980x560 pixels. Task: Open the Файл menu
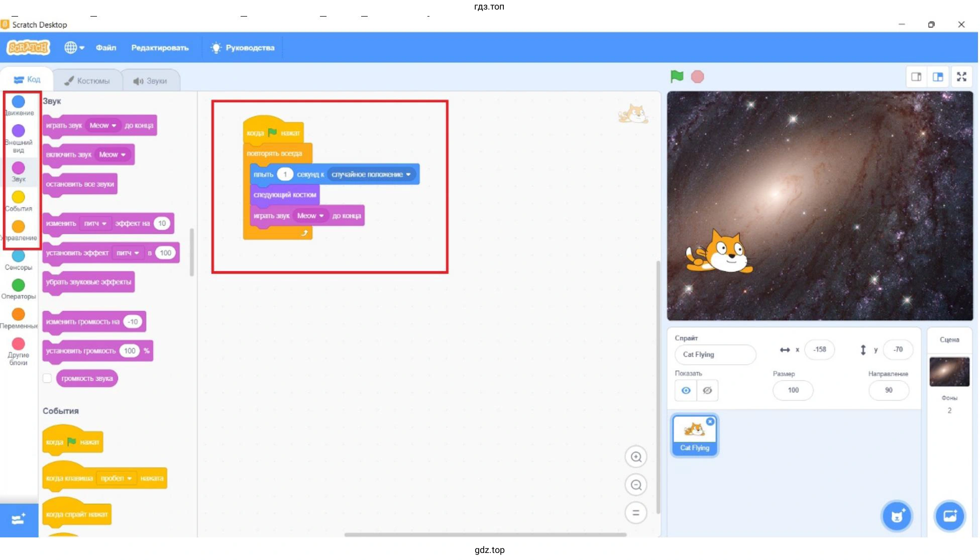106,48
